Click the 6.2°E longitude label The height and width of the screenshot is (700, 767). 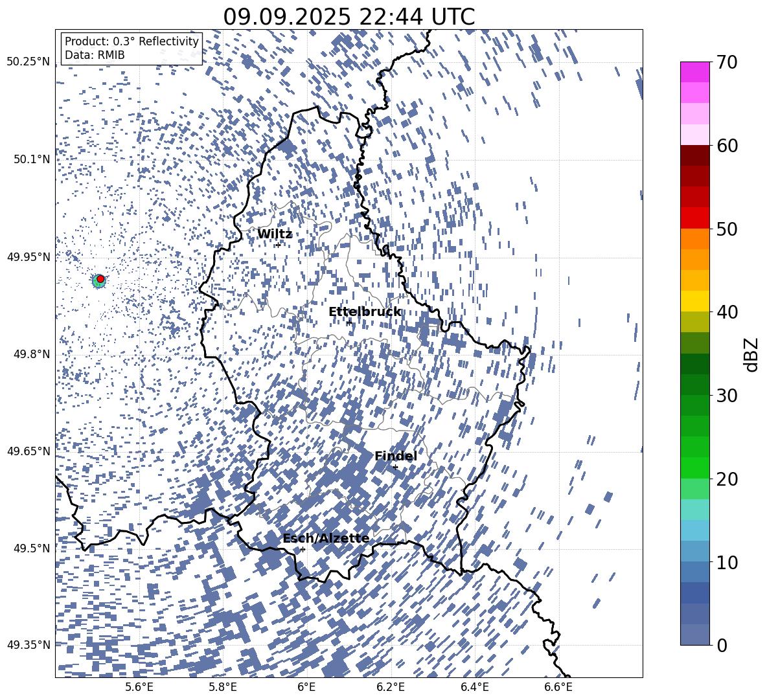pos(391,687)
